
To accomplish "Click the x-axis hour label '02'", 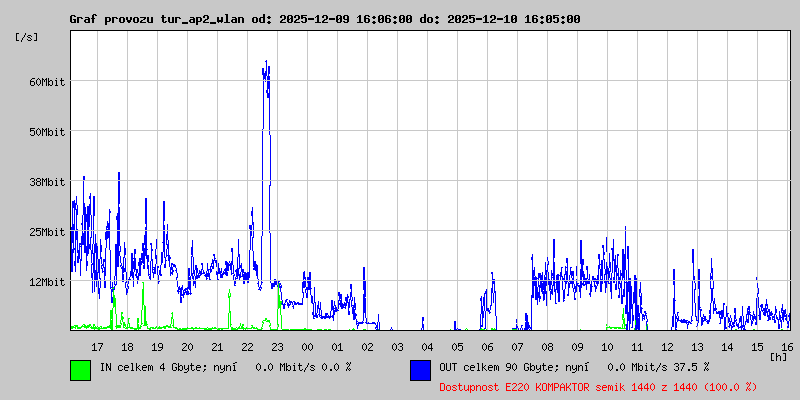I will click(367, 347).
